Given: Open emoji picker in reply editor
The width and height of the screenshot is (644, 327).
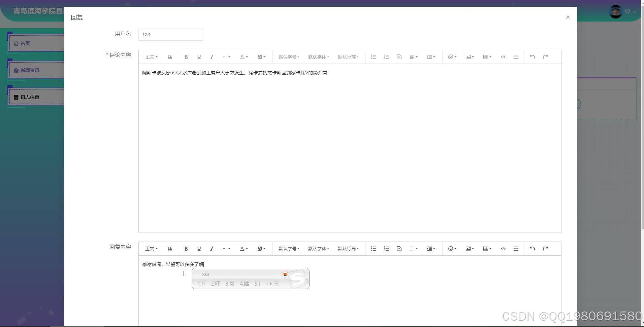Looking at the screenshot, I should pyautogui.click(x=452, y=249).
